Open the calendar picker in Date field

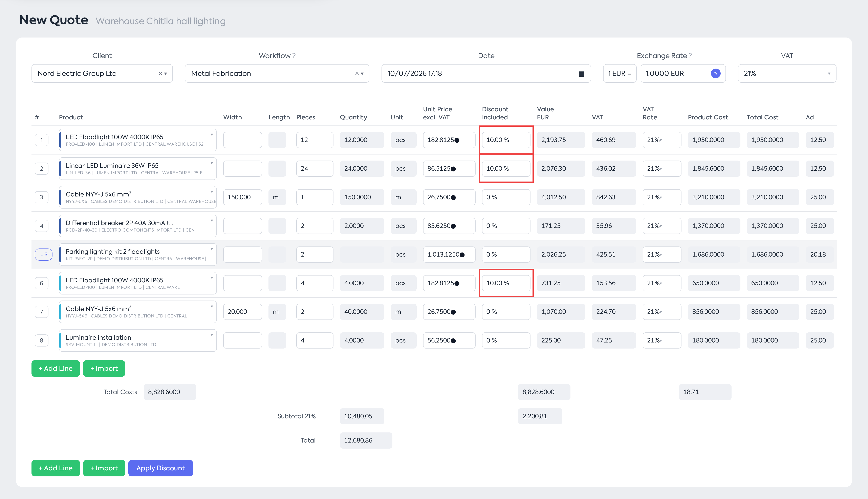tap(581, 74)
